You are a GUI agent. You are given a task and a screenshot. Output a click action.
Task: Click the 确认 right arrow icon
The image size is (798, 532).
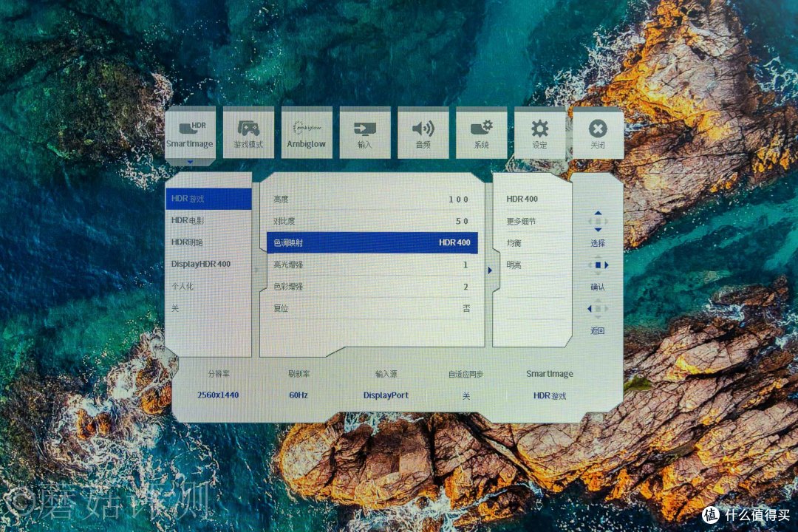(598, 265)
